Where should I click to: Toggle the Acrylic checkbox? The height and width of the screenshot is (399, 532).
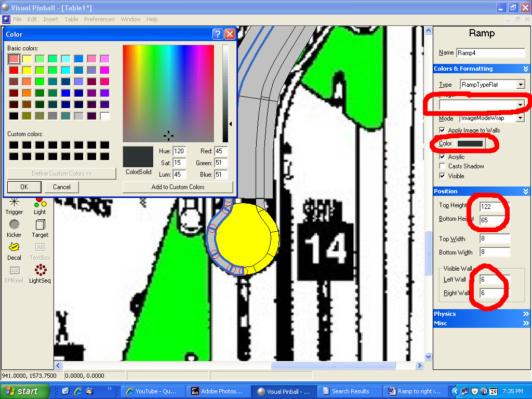[x=442, y=157]
